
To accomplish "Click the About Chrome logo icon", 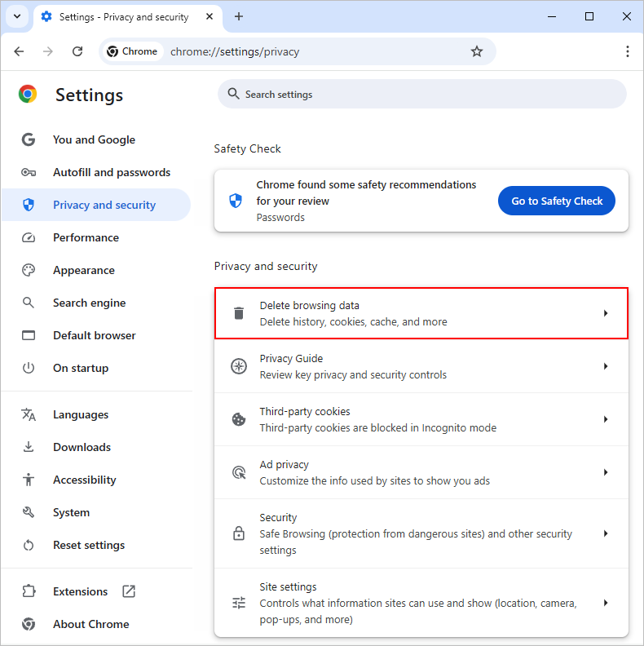I will click(x=29, y=624).
